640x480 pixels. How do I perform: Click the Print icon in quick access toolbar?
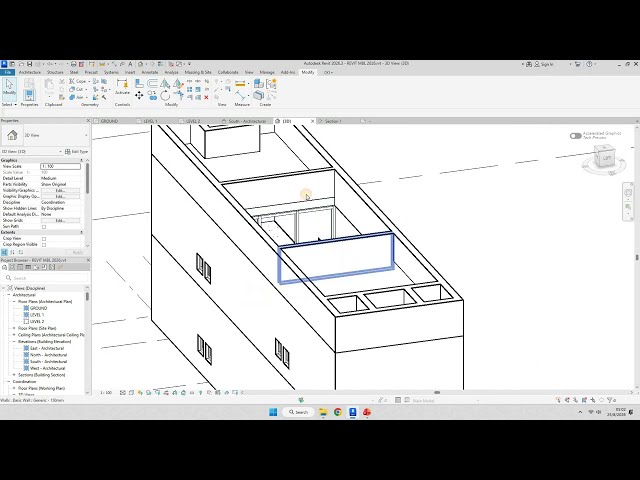pyautogui.click(x=73, y=64)
